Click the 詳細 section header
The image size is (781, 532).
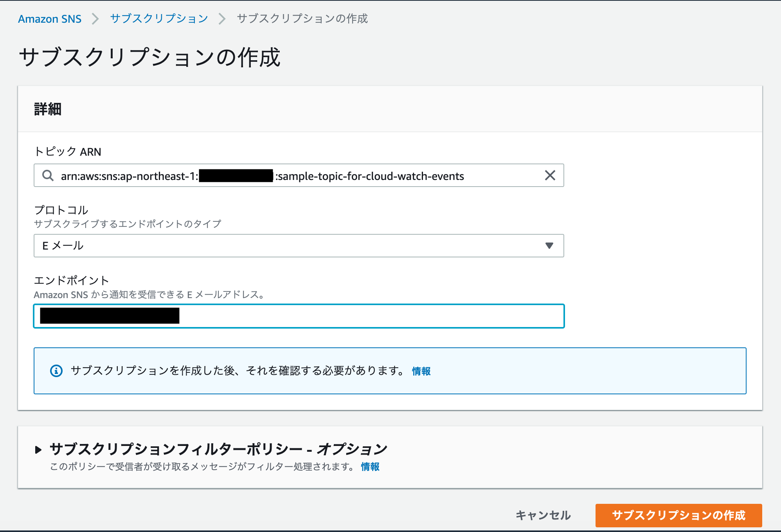pos(48,109)
